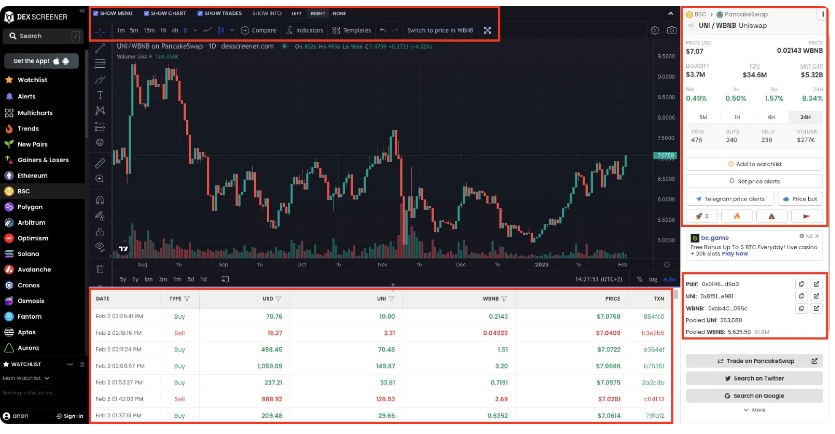Click Set price alerts button
835x434 pixels.
click(754, 181)
